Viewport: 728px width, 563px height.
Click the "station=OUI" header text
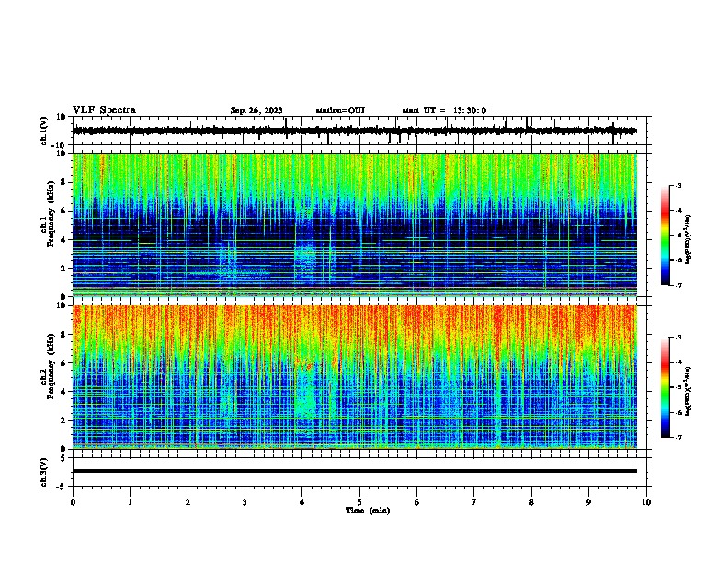pos(340,110)
